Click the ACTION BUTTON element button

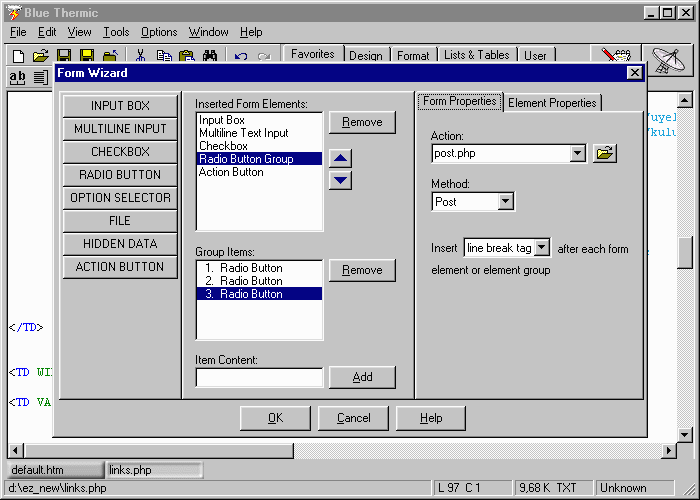tap(120, 267)
